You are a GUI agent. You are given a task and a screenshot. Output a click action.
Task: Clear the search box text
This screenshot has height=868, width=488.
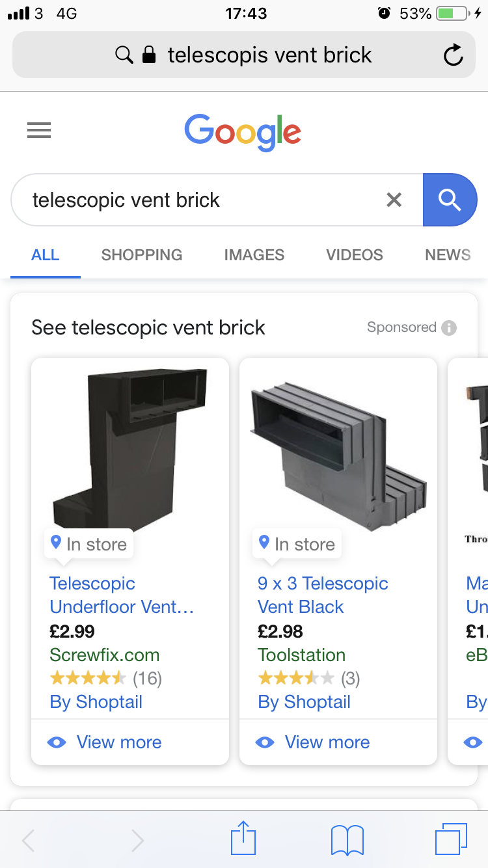[x=394, y=200]
